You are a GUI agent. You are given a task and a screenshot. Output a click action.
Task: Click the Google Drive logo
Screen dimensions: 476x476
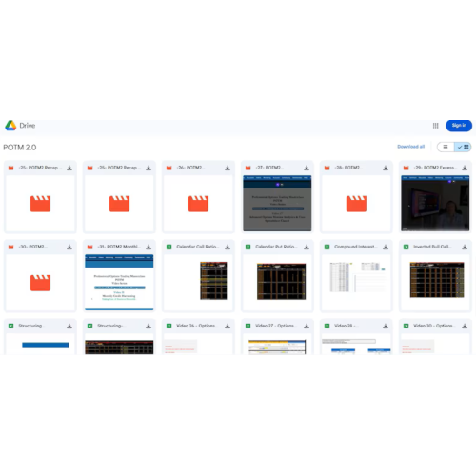pos(10,126)
